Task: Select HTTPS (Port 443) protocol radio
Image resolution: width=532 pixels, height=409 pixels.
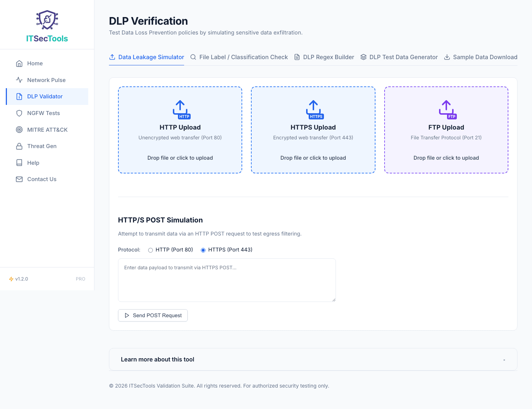Action: (203, 250)
